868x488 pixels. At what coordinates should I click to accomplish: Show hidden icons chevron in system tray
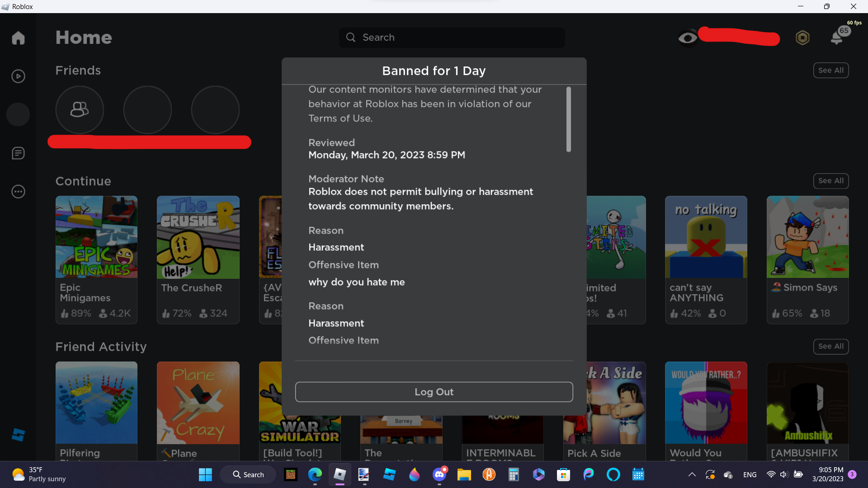(692, 474)
